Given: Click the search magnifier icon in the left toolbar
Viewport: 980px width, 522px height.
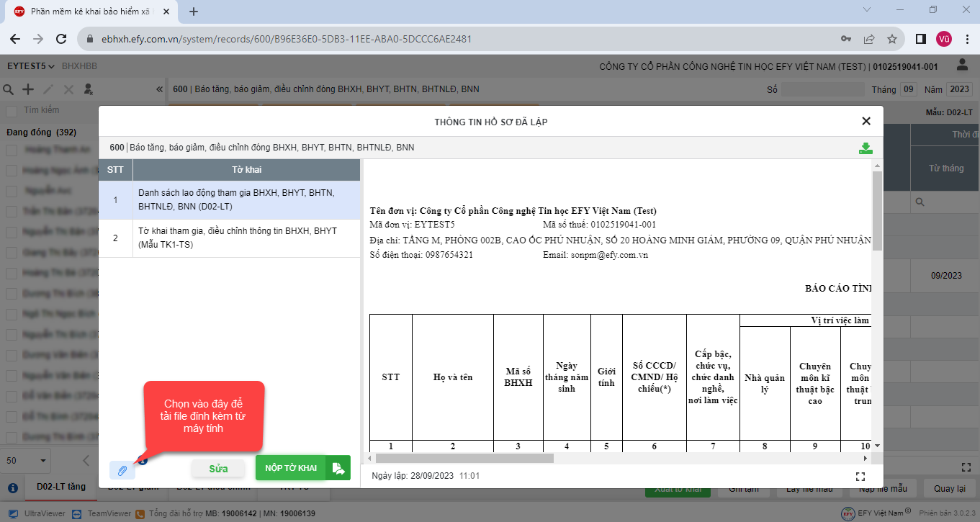Looking at the screenshot, I should 9,90.
